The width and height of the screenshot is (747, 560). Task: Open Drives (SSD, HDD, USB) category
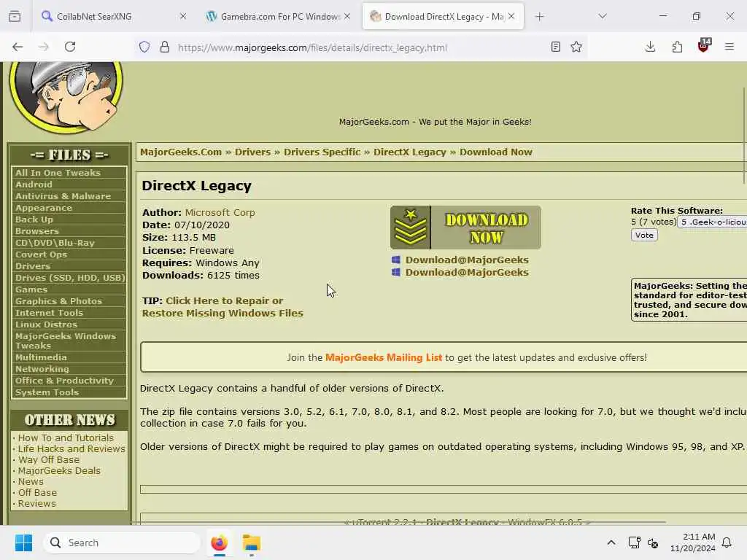(x=70, y=278)
